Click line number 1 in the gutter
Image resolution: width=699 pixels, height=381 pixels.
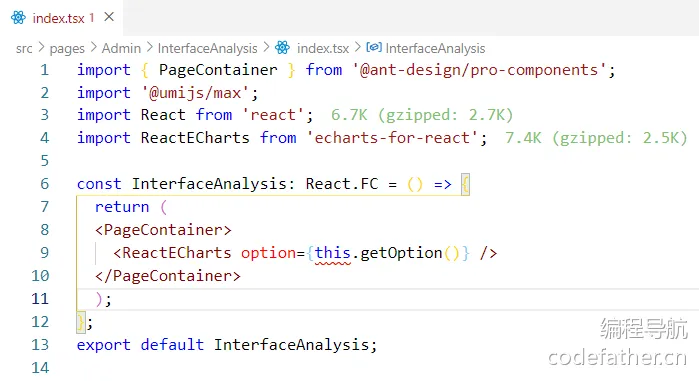pos(44,70)
